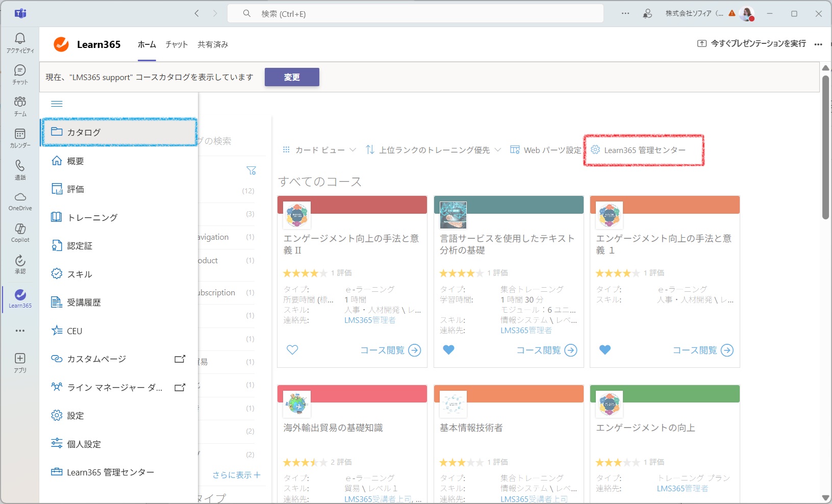The image size is (832, 504).
Task: Open Web パーツ設定 in toolbar
Action: click(x=545, y=150)
